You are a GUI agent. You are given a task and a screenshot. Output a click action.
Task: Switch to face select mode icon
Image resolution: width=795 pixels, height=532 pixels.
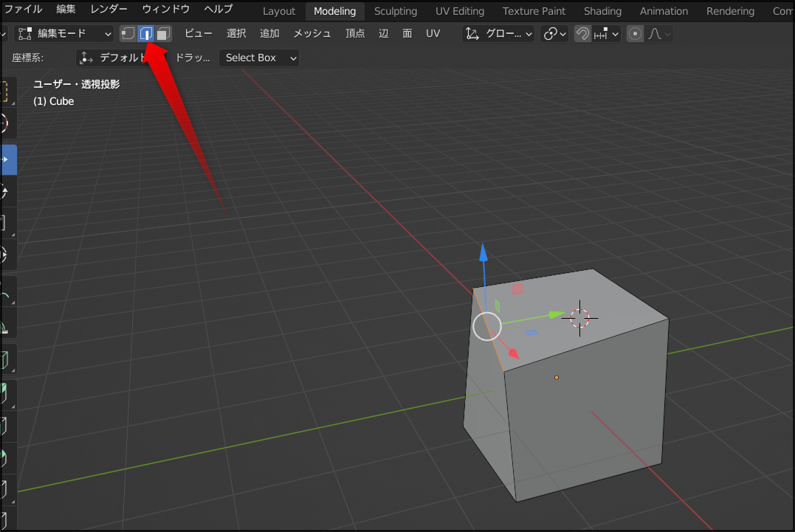click(163, 34)
